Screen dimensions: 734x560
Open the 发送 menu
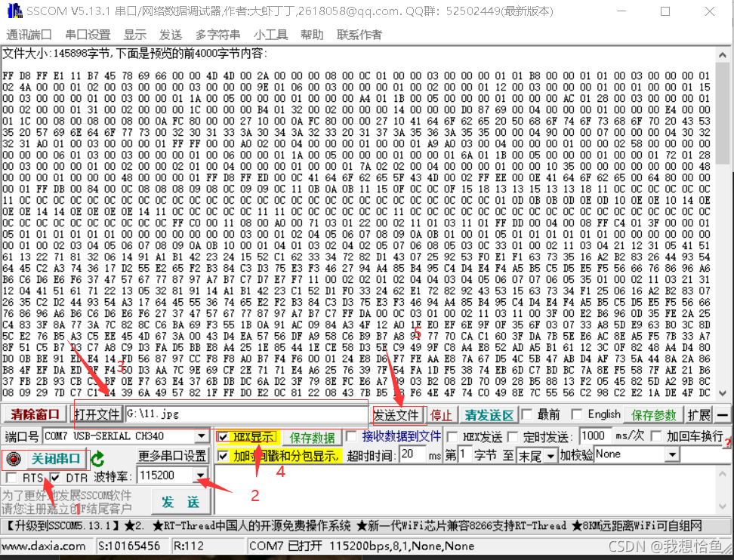pyautogui.click(x=171, y=35)
